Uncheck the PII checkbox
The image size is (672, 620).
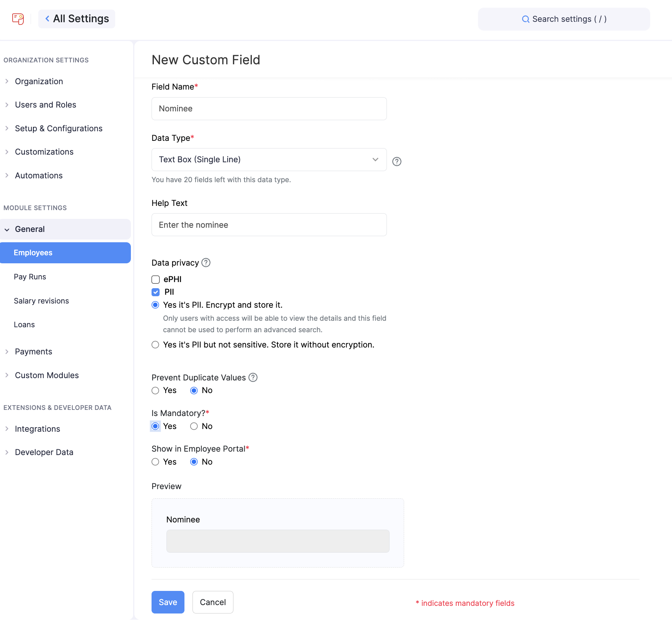click(x=155, y=292)
